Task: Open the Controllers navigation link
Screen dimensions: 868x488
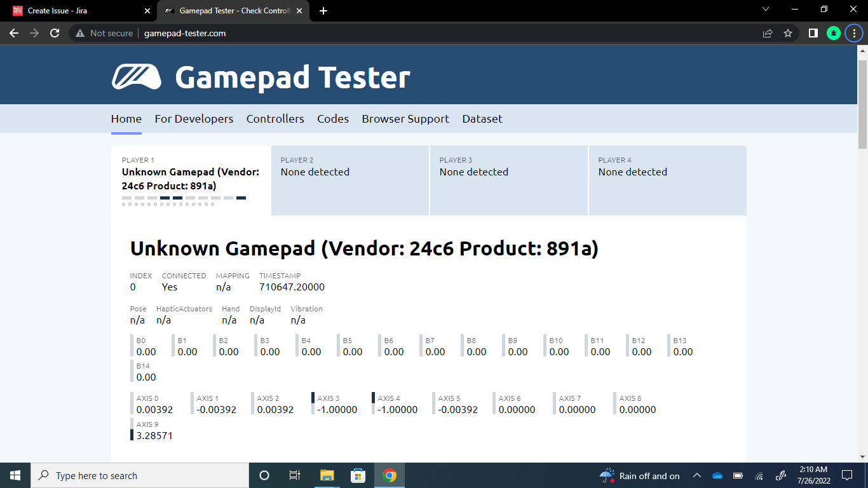Action: click(275, 119)
